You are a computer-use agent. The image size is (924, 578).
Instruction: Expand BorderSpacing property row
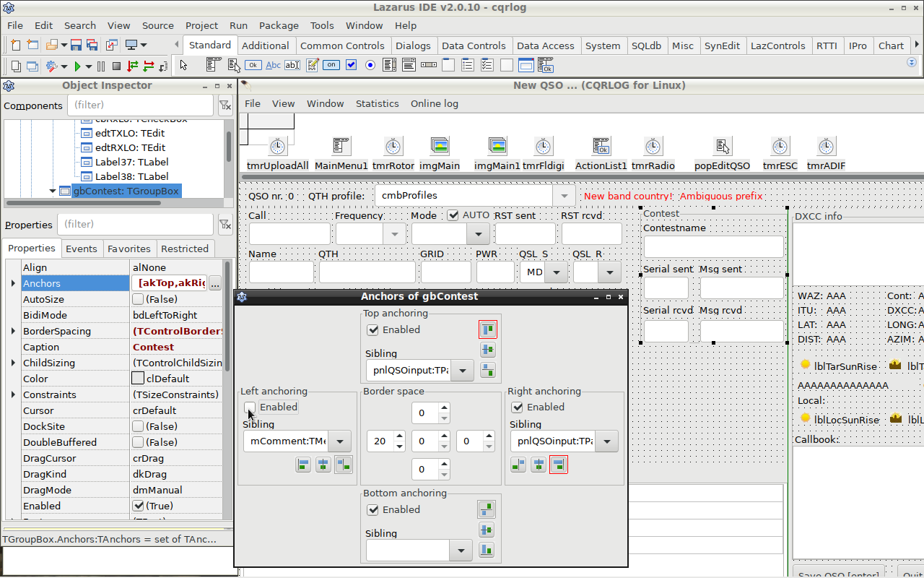[13, 331]
